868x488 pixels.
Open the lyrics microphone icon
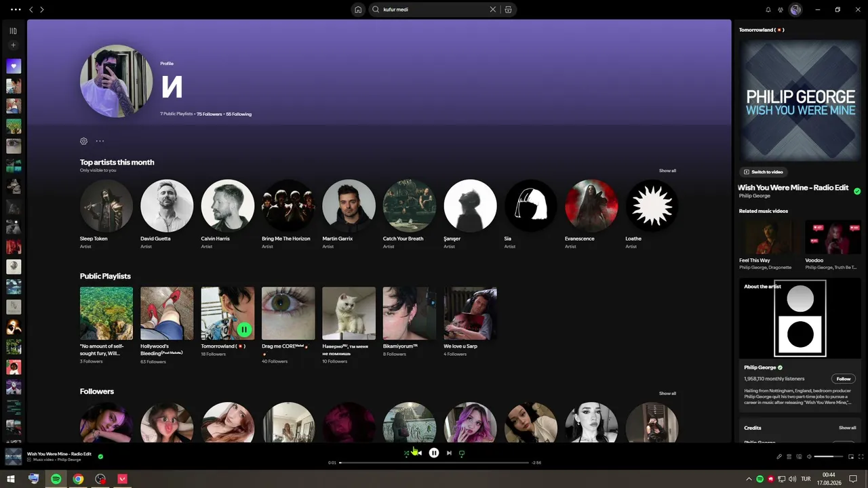(779, 457)
